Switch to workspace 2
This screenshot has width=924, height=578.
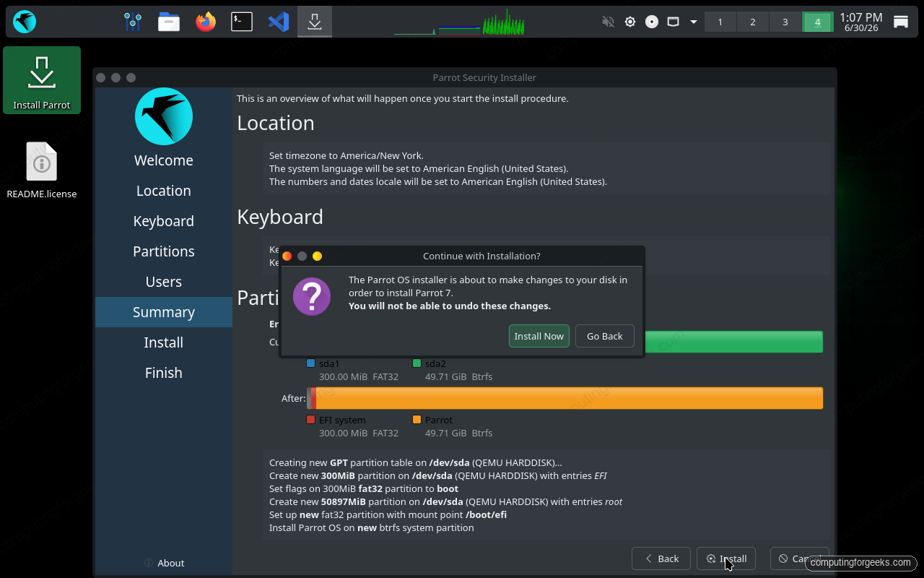click(753, 22)
